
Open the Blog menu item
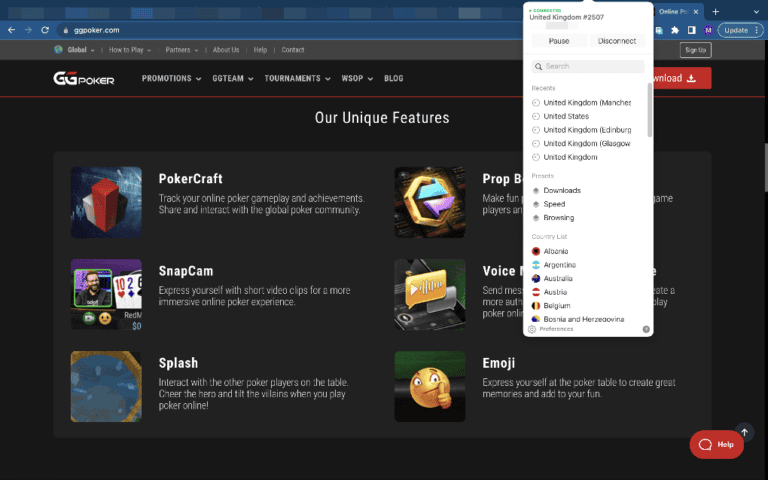pyautogui.click(x=394, y=78)
